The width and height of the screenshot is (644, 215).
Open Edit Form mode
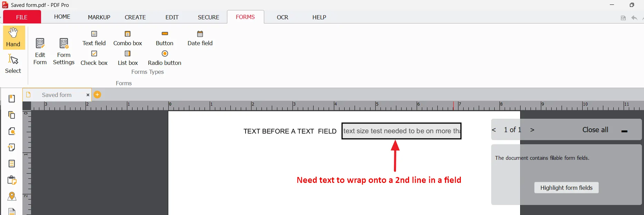(40, 51)
